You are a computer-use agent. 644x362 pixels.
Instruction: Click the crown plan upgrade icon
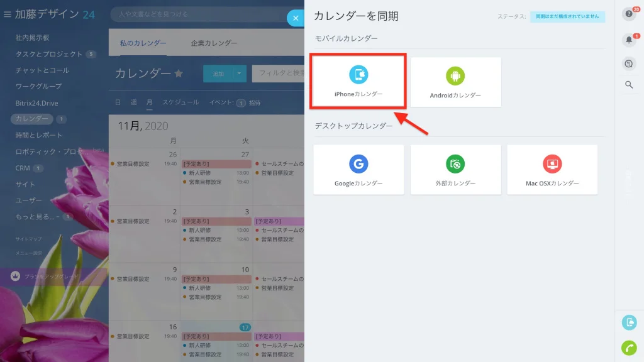pyautogui.click(x=15, y=277)
